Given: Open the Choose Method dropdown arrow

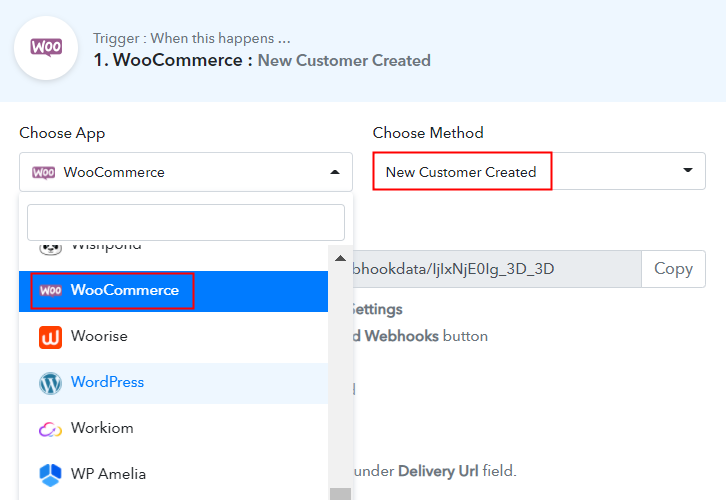Looking at the screenshot, I should pos(688,170).
